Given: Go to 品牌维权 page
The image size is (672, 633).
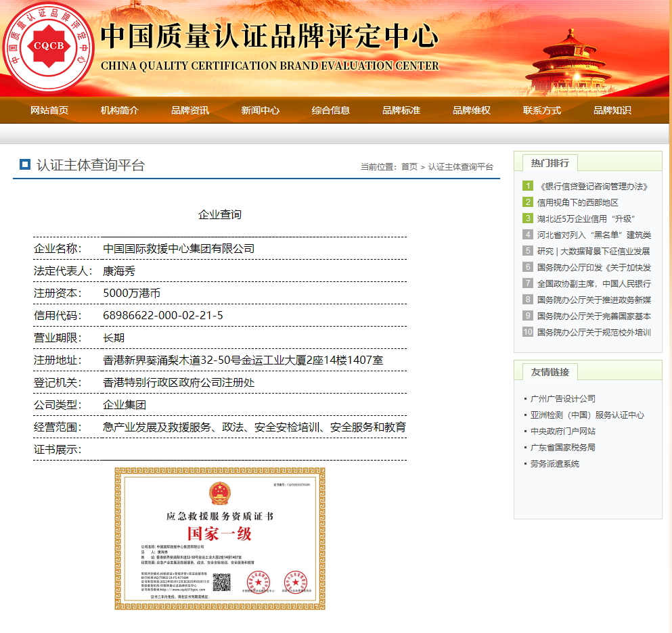Looking at the screenshot, I should (x=472, y=110).
